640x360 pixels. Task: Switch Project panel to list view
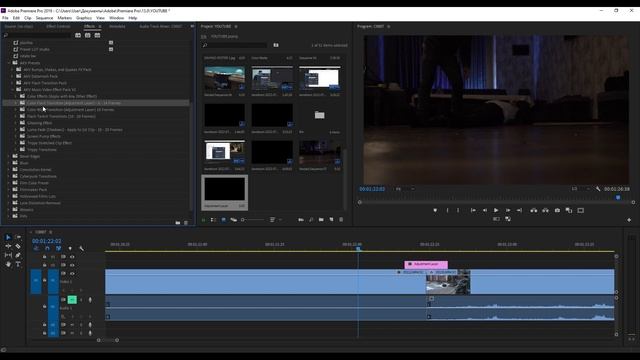[x=213, y=220]
